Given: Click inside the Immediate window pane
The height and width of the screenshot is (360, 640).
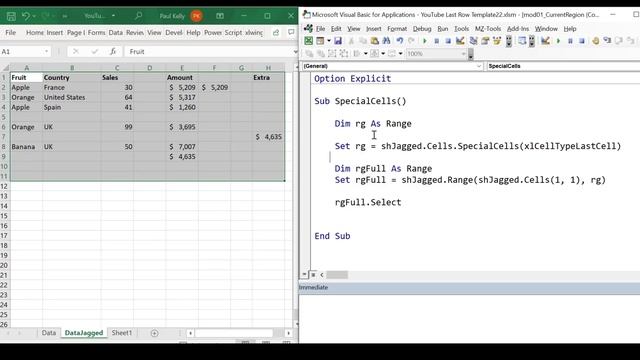Looking at the screenshot, I should pos(469,318).
